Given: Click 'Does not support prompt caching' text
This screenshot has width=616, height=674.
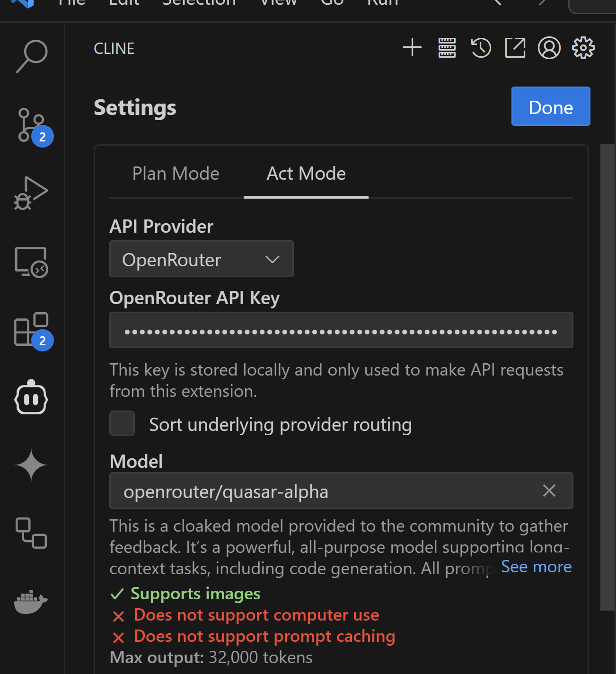Looking at the screenshot, I should coord(264,636).
